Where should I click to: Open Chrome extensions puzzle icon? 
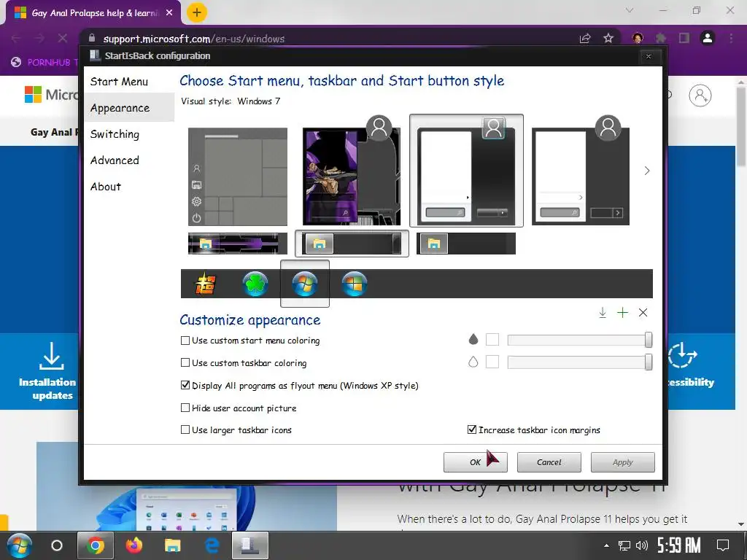661,38
